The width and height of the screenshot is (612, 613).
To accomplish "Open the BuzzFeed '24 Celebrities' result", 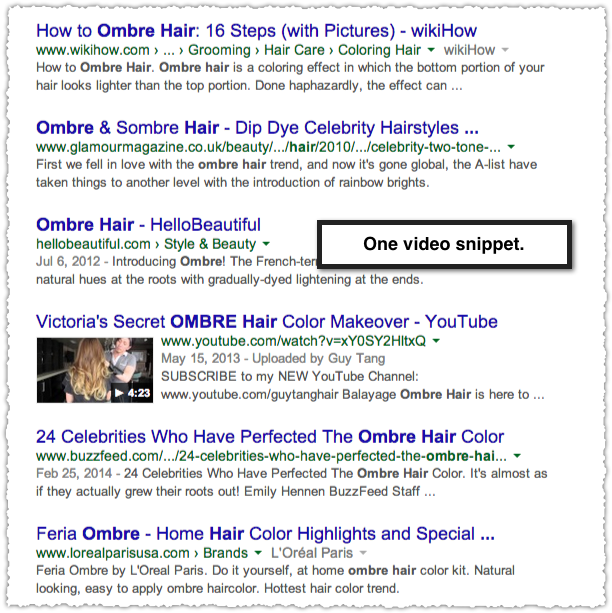I will 270,437.
